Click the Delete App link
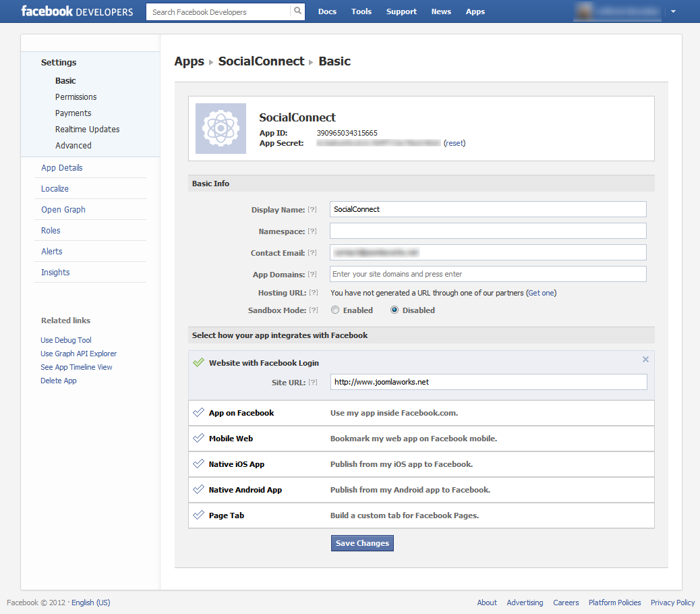 click(x=59, y=381)
